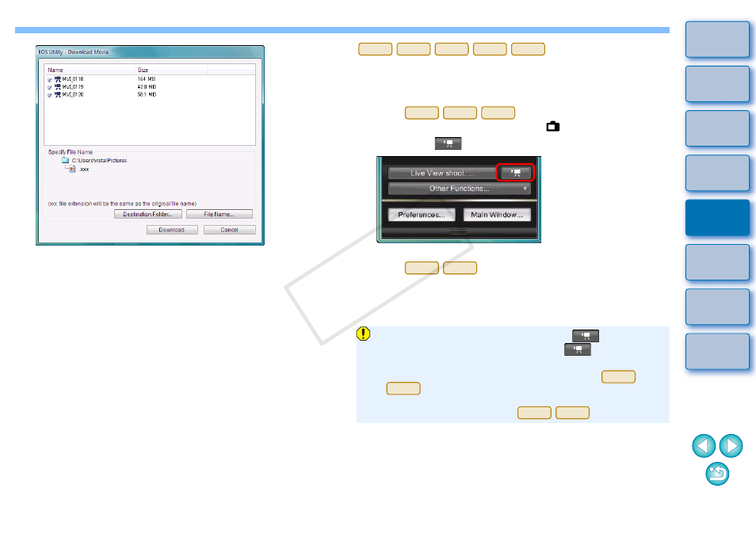
Task: Select the MVI_0118 file name
Action: point(73,79)
